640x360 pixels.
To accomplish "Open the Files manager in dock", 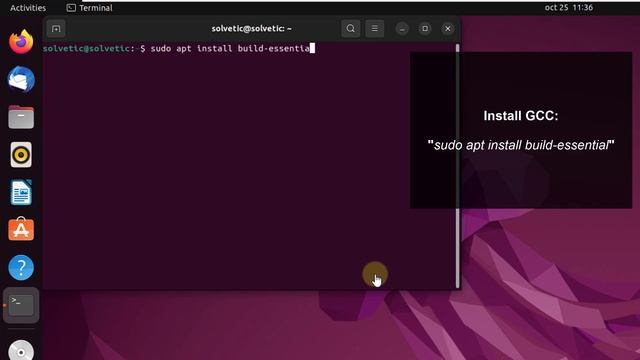I will (21, 117).
